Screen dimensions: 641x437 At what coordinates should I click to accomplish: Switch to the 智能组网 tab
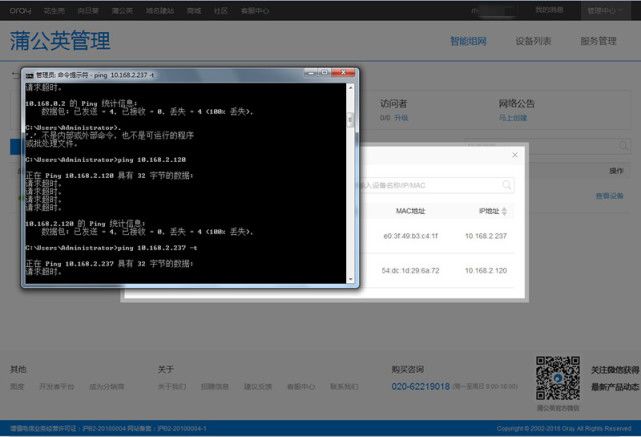468,41
